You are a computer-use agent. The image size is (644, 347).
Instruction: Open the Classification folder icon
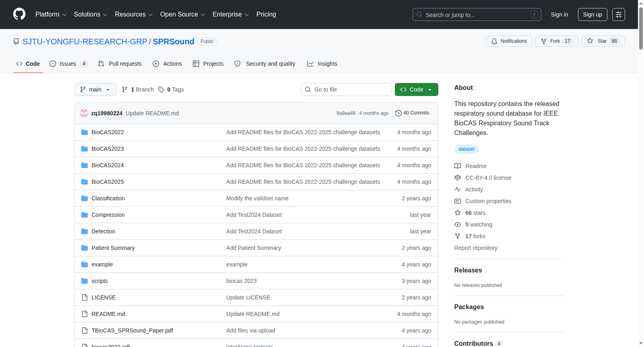click(85, 198)
